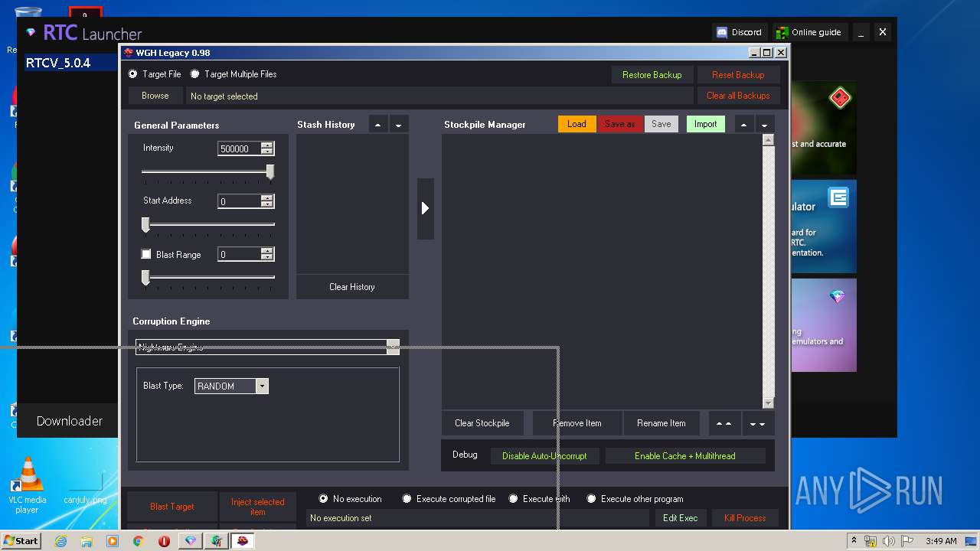
Task: Open Chrome from the taskbar
Action: 139,541
